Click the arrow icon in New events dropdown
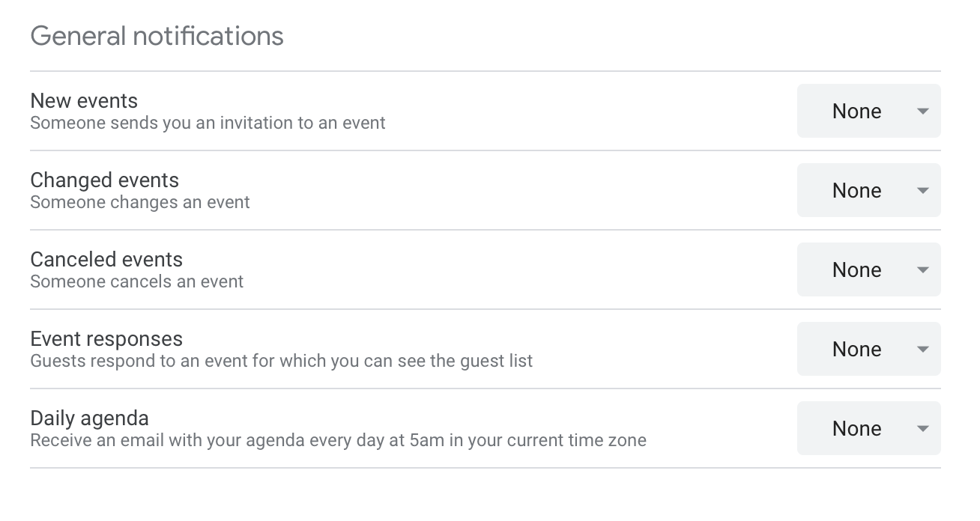This screenshot has height=521, width=980. pos(923,112)
